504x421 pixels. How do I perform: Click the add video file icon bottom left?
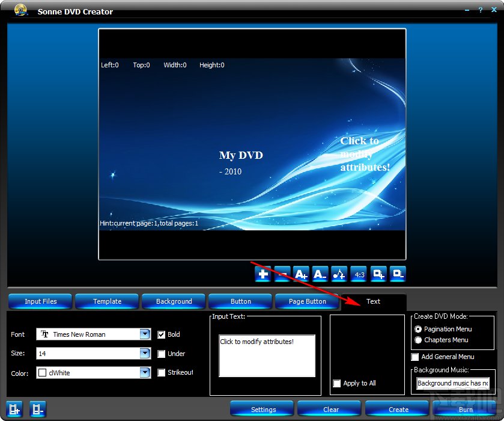pos(14,409)
